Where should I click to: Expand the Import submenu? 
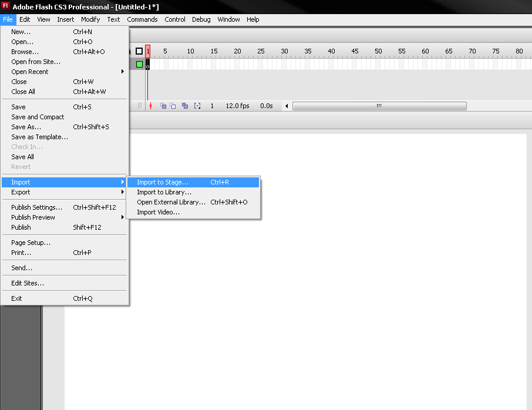(65, 182)
